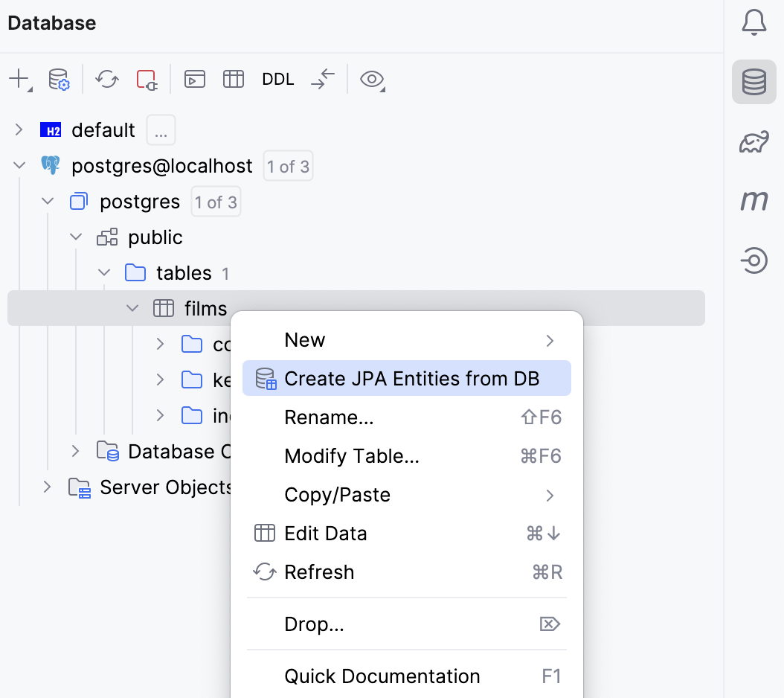Click Drop in the context menu
This screenshot has width=784, height=698.
click(314, 624)
